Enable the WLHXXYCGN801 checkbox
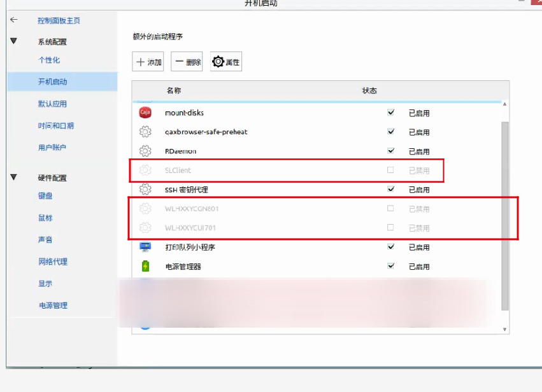 390,208
